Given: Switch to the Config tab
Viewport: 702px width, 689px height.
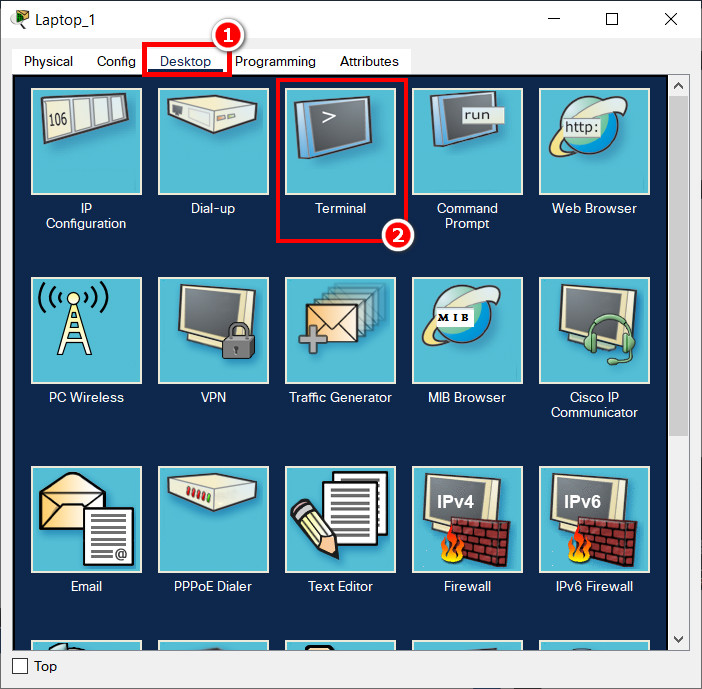Looking at the screenshot, I should 116,62.
